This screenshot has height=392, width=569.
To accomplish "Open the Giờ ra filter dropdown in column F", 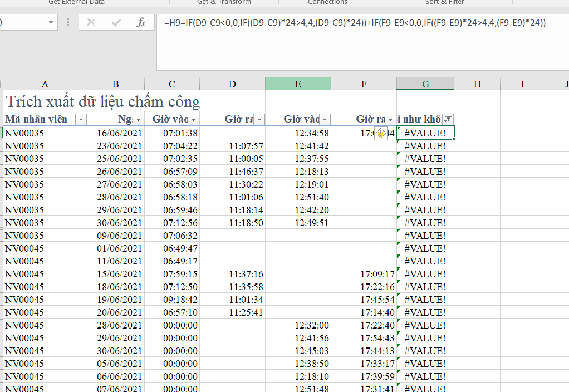I will 390,119.
